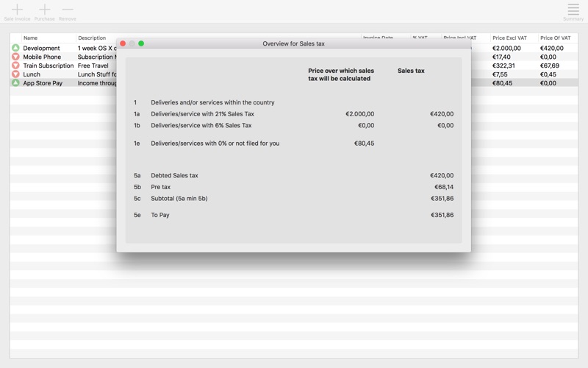This screenshot has width=588, height=368.
Task: Sort by Description column header
Action: [x=92, y=38]
